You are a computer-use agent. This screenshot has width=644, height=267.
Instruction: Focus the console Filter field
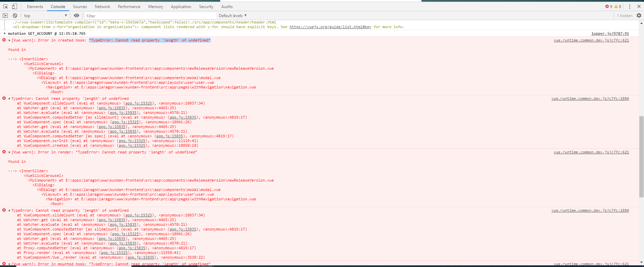[x=150, y=16]
